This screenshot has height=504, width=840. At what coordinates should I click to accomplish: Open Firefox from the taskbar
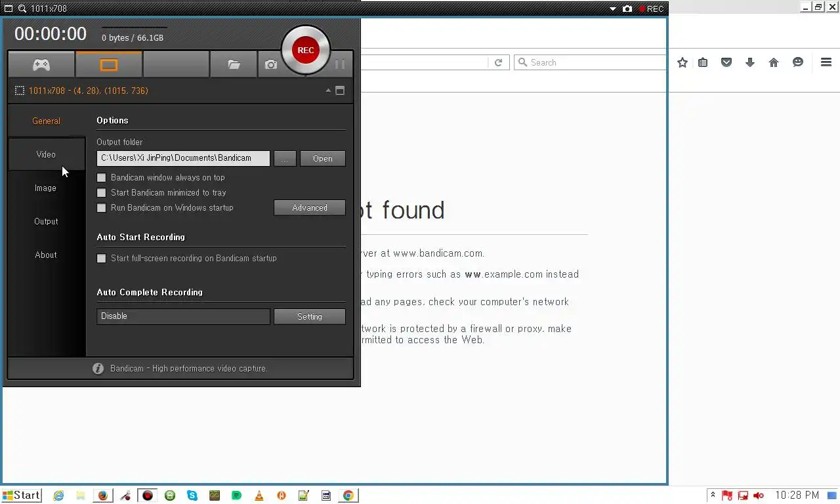pyautogui.click(x=102, y=495)
